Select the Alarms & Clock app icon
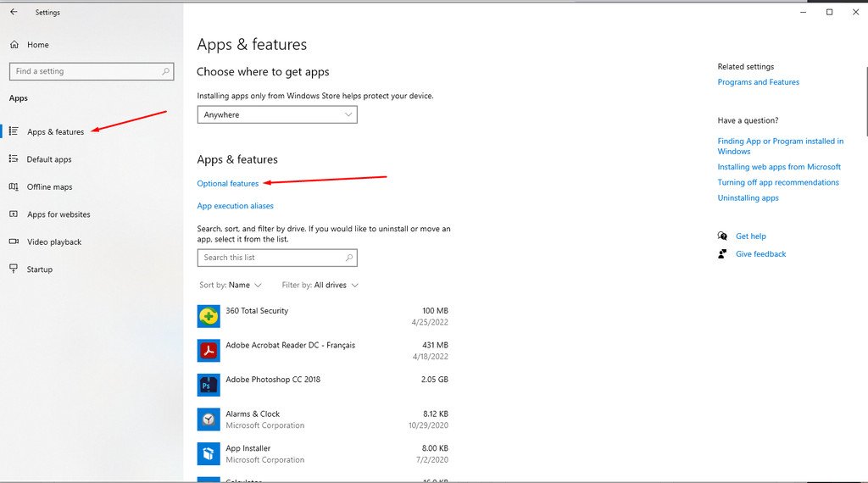Image resolution: width=868 pixels, height=483 pixels. point(209,419)
